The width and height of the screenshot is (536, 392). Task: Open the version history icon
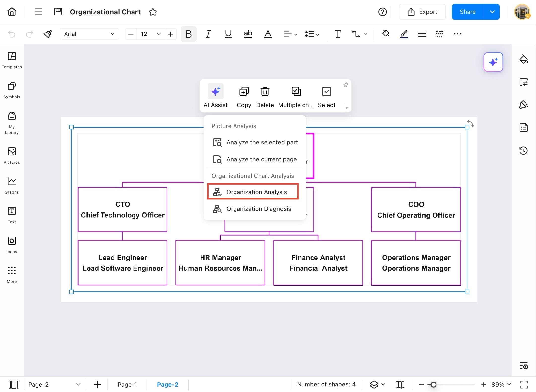pyautogui.click(x=523, y=150)
